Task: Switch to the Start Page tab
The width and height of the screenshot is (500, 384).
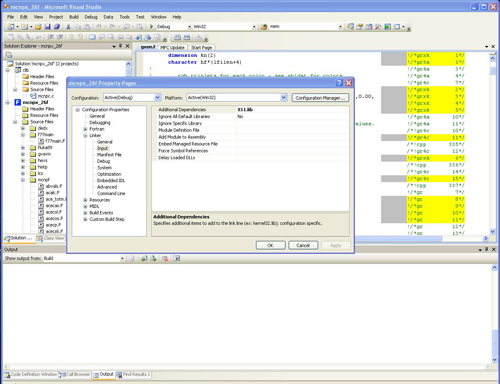Action: tap(201, 48)
